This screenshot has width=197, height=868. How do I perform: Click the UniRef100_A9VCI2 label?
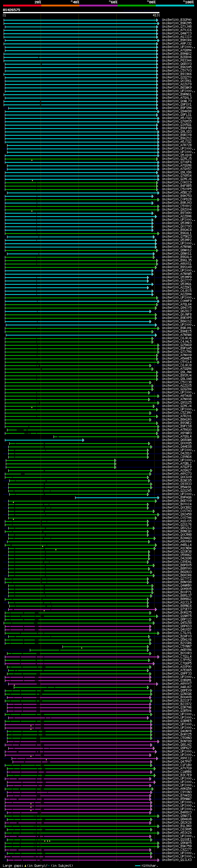pos(177,758)
